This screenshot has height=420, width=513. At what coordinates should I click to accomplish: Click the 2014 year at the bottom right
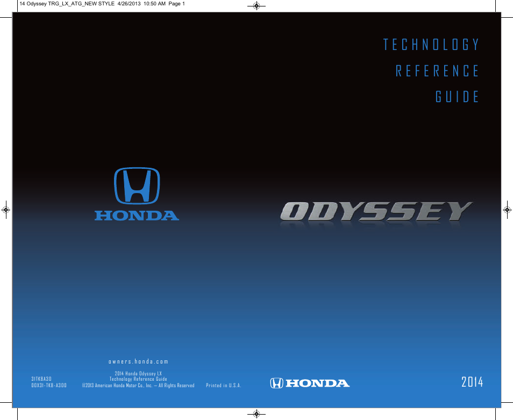click(x=472, y=382)
